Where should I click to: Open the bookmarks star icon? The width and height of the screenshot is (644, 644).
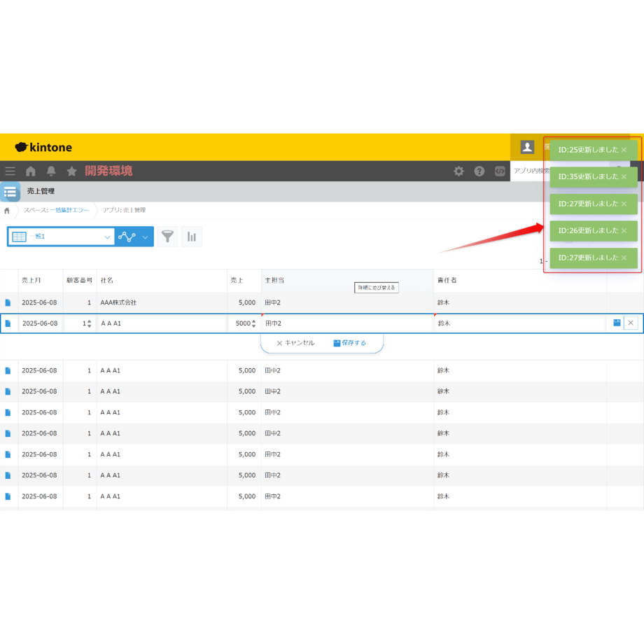[71, 171]
